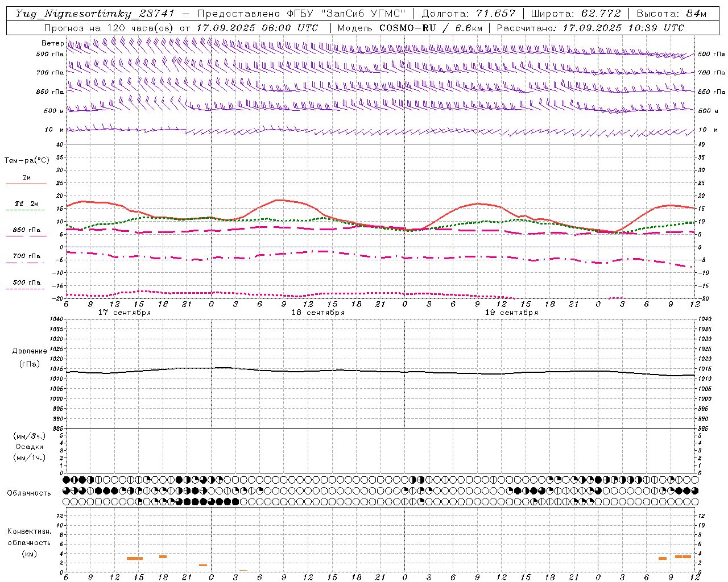Click the (км) unit label for convective cloudiness
Screen dimensions: 728x582
(x=30, y=554)
